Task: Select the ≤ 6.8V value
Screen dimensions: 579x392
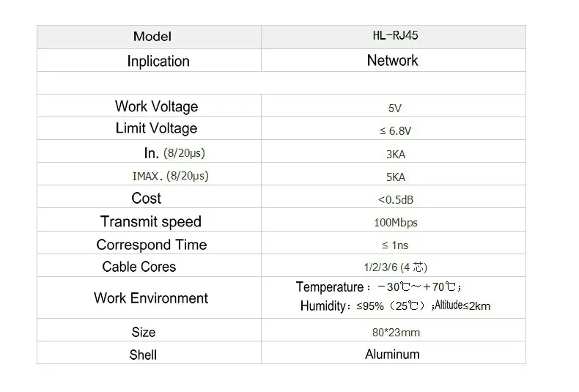Action: coord(395,130)
